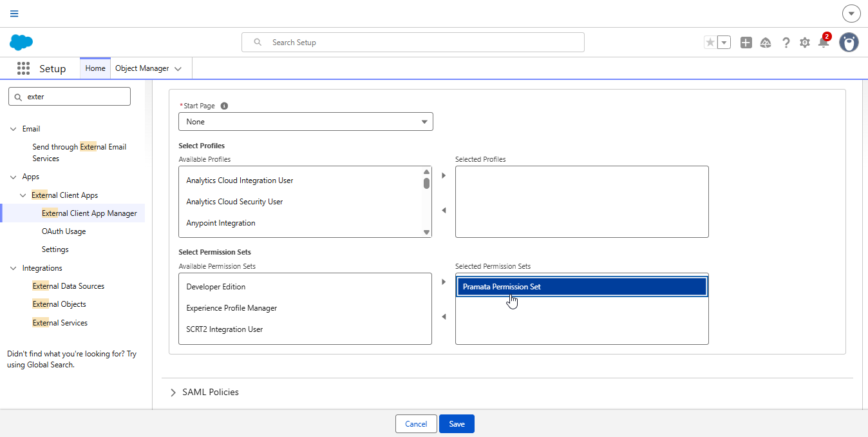Click the favorites star icon
Viewport: 868px width, 437px height.
[x=710, y=43]
